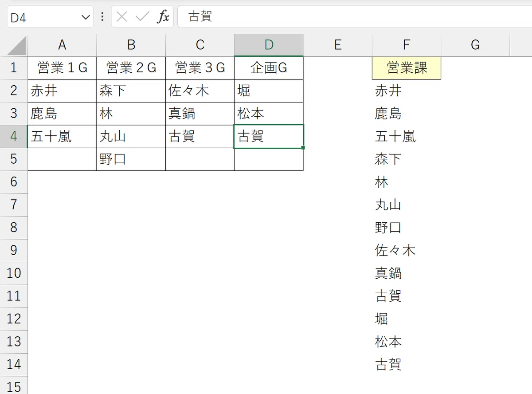532x394 pixels.
Task: Click cell F8 containing 野口
Action: 407,228
